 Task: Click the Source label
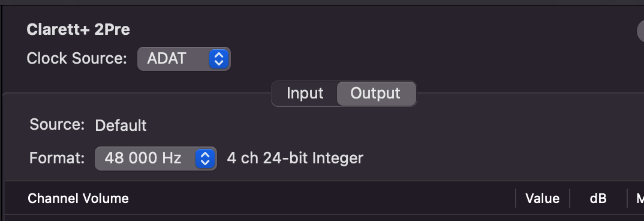(x=57, y=124)
